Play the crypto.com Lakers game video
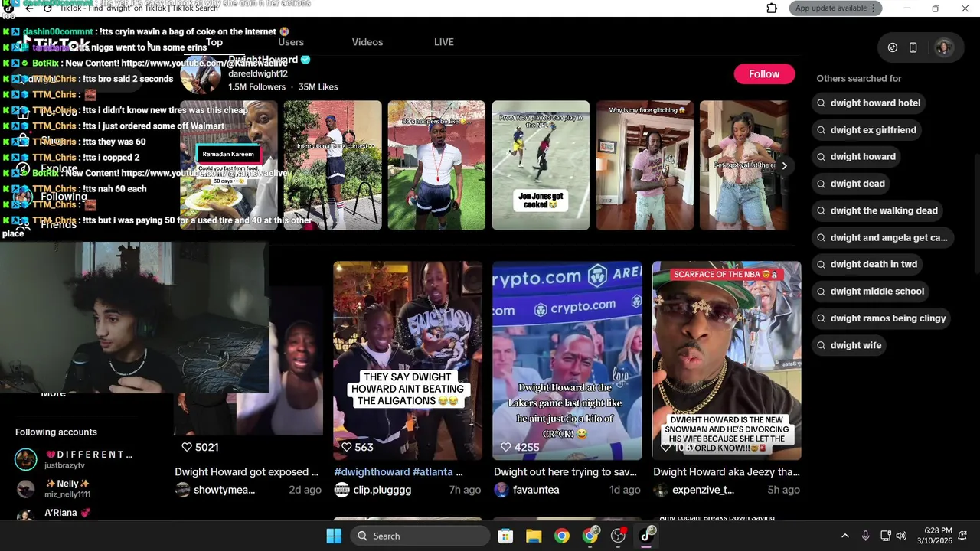 tap(567, 360)
